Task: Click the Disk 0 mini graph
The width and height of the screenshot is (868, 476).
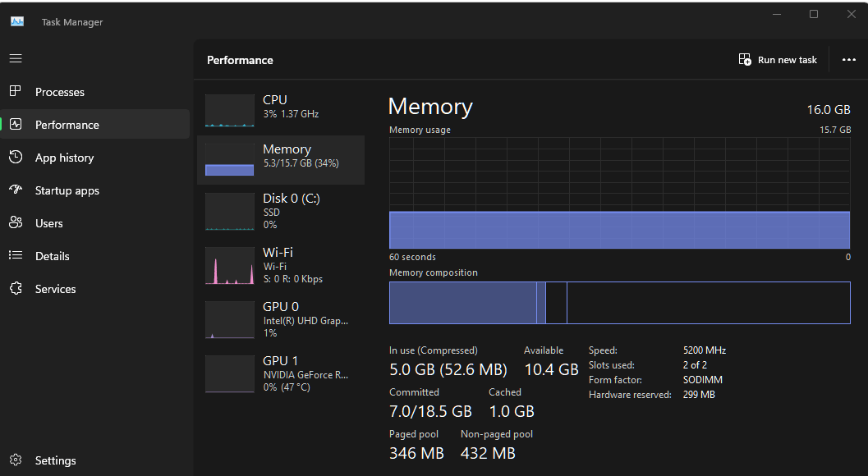Action: 230,211
